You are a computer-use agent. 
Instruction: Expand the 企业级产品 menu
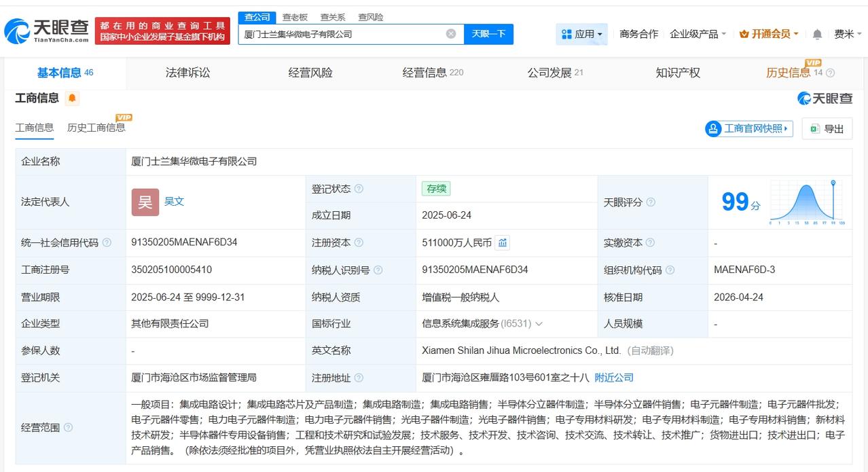pyautogui.click(x=698, y=34)
